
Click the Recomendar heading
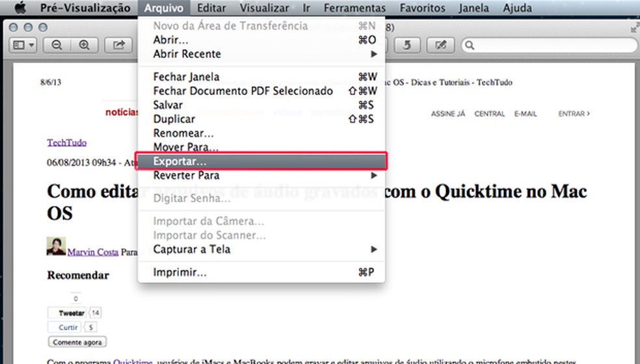tap(78, 276)
